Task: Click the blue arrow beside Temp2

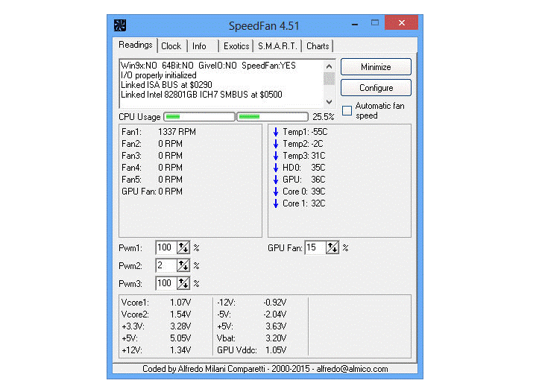Action: (x=276, y=144)
